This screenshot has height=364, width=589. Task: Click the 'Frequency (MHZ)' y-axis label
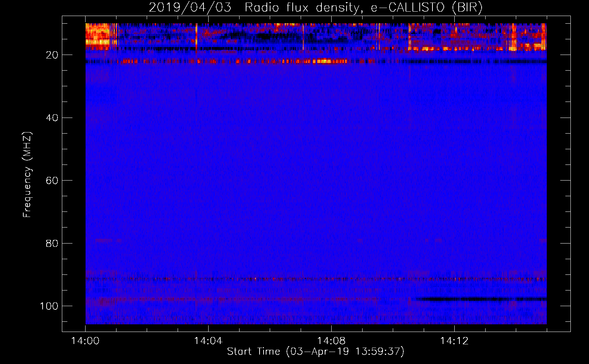point(27,175)
